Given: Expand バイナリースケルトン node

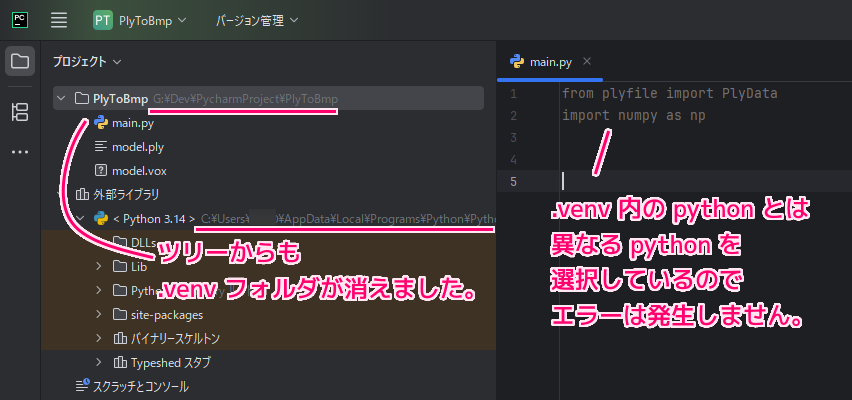Looking at the screenshot, I should click(x=98, y=339).
